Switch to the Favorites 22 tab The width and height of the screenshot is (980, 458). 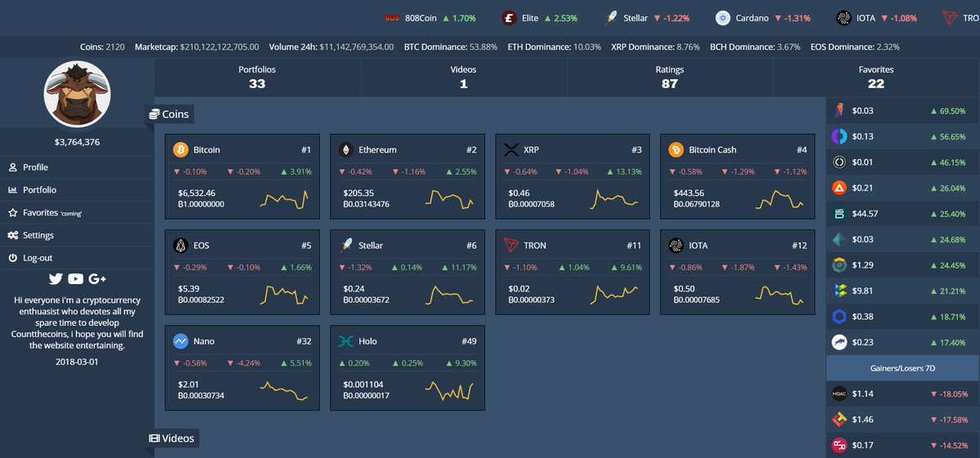pyautogui.click(x=876, y=77)
